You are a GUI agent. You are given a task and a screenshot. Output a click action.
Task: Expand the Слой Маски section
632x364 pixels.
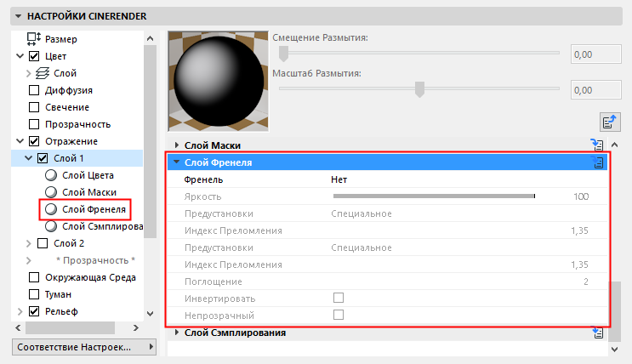[177, 145]
